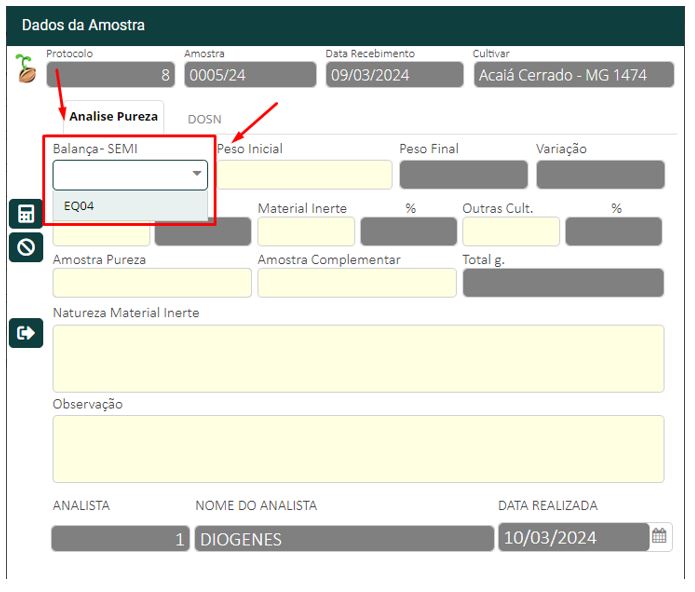Focus the Amostra Complementar field
695x592 pixels.
coord(356,283)
